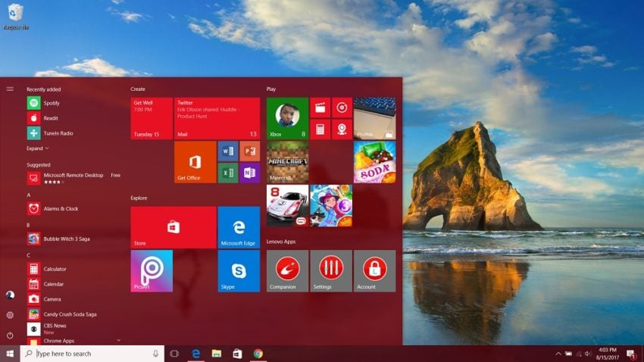Screen dimensions: 644x362
Task: Click the Lenovo Apps group heading
Action: tap(281, 242)
